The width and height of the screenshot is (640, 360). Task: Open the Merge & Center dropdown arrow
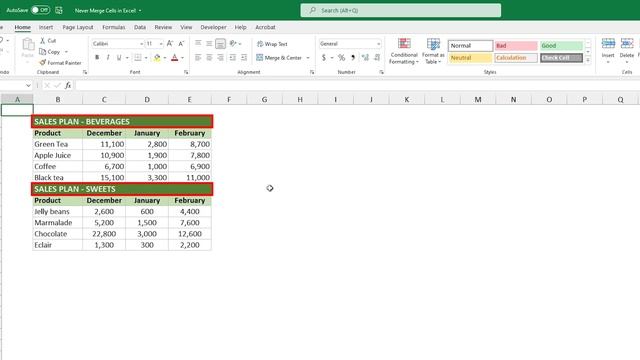pos(308,58)
